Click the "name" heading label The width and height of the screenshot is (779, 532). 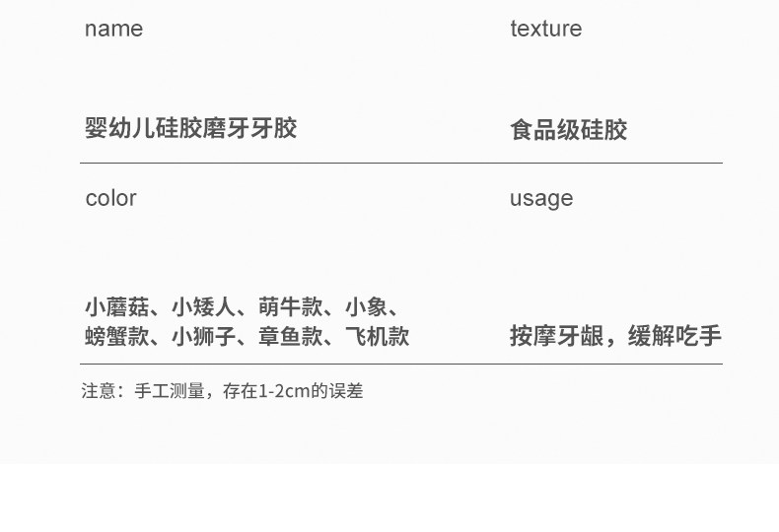[x=113, y=30]
